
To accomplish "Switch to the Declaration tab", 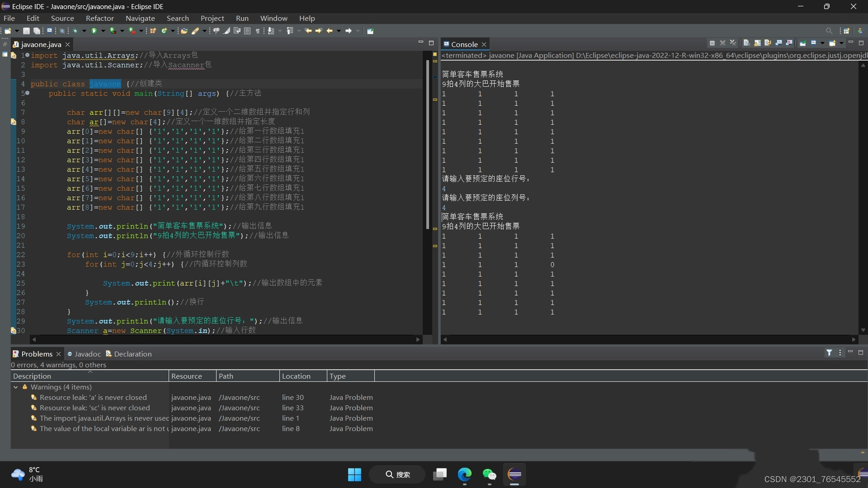I will (129, 354).
